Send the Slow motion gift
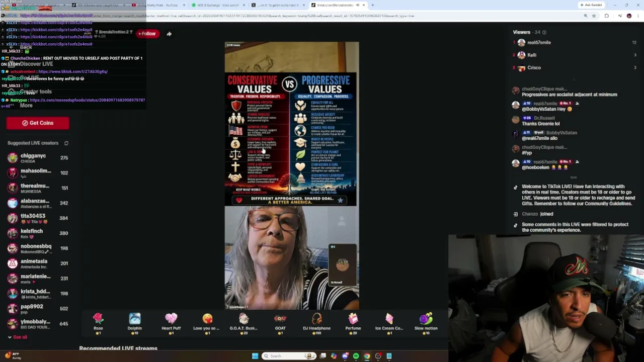This screenshot has width=644, height=362. point(426,323)
